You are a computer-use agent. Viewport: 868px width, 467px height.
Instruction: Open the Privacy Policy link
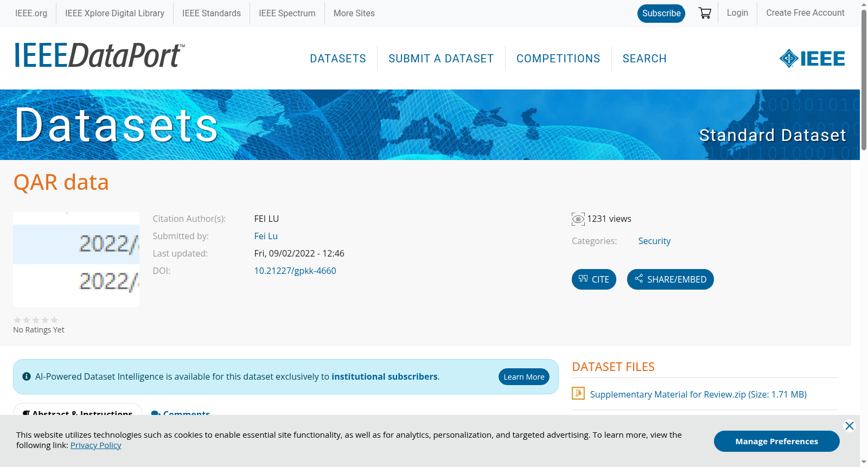95,445
